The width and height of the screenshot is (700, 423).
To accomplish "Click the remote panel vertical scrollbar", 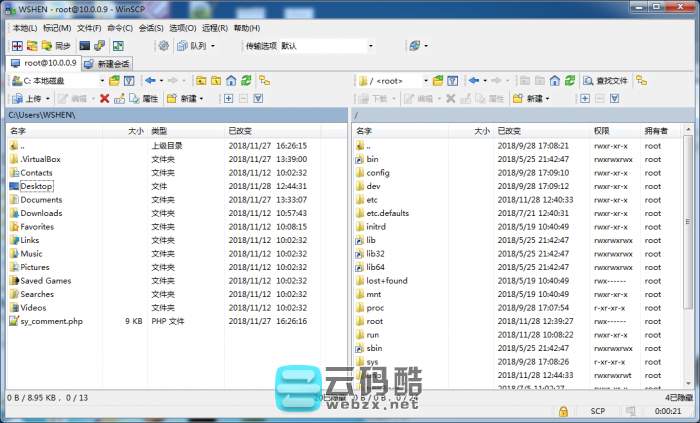I will click(688, 221).
